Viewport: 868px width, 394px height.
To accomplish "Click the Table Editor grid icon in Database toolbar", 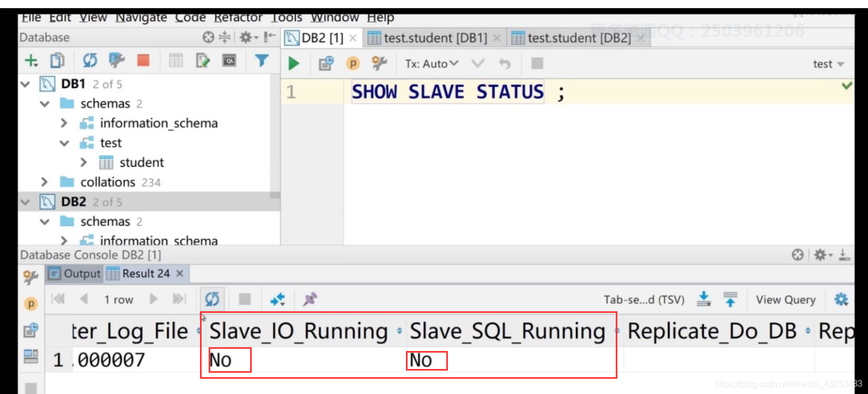I will 176,60.
